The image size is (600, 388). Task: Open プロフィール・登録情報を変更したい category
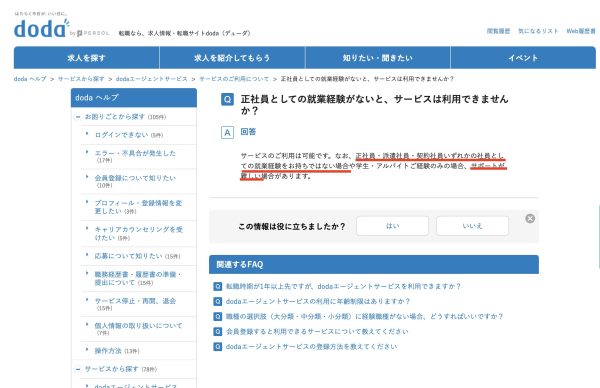point(138,207)
